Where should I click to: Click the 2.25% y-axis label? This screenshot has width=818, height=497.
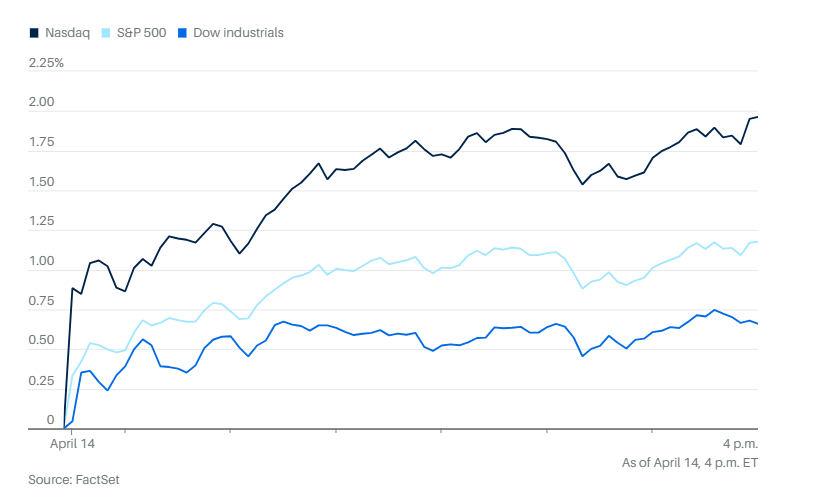click(46, 63)
